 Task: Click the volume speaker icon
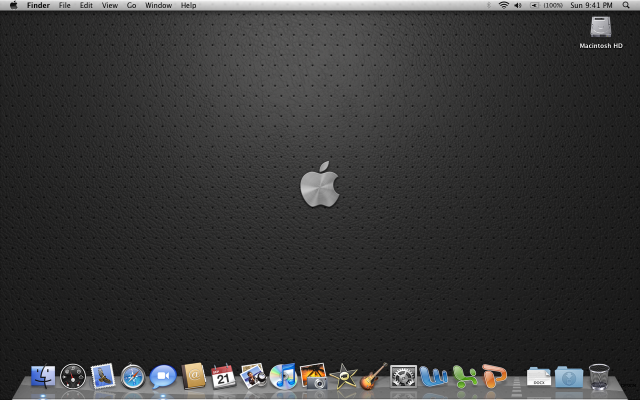[518, 5]
